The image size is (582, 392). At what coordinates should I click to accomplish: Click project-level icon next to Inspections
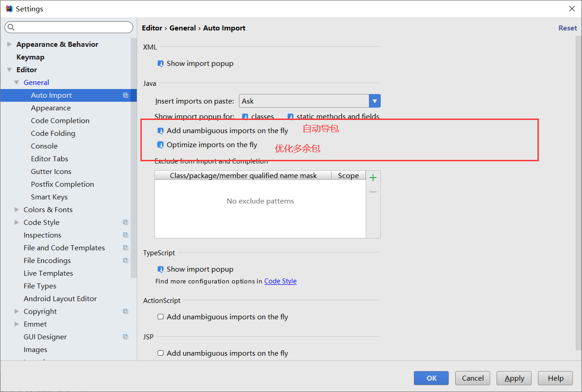(125, 235)
